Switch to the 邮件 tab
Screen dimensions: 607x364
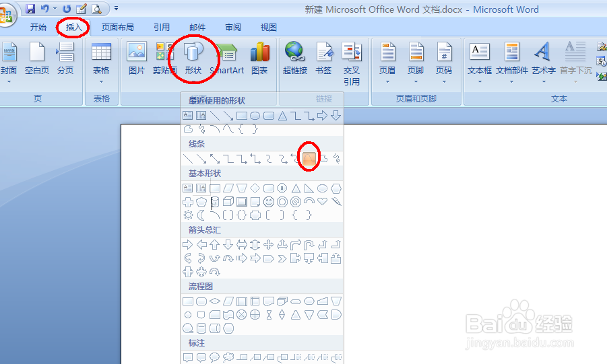point(197,27)
